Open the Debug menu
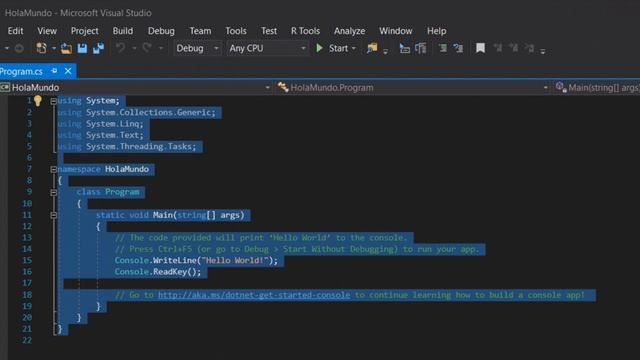Viewport: 640px width, 360px height. click(x=161, y=31)
